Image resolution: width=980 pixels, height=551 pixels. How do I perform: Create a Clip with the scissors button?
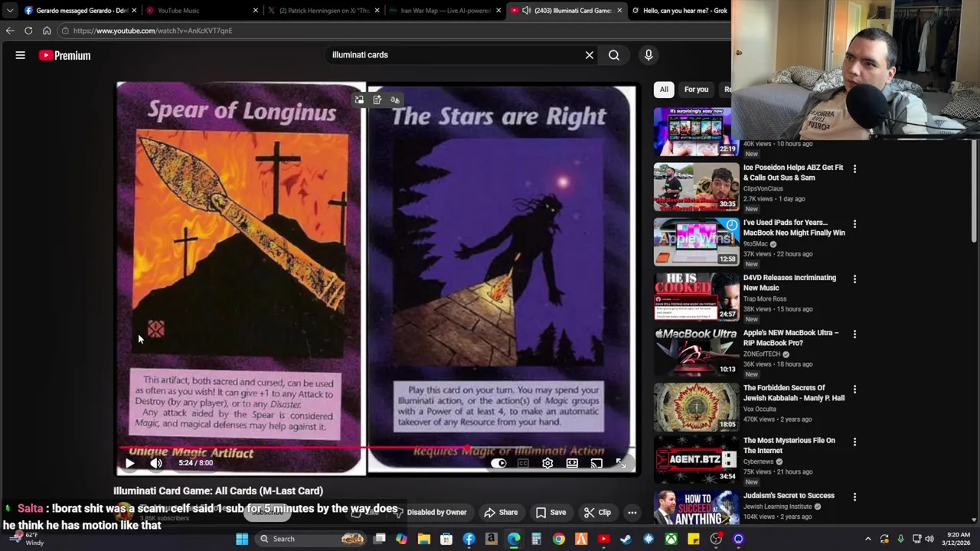tap(597, 513)
